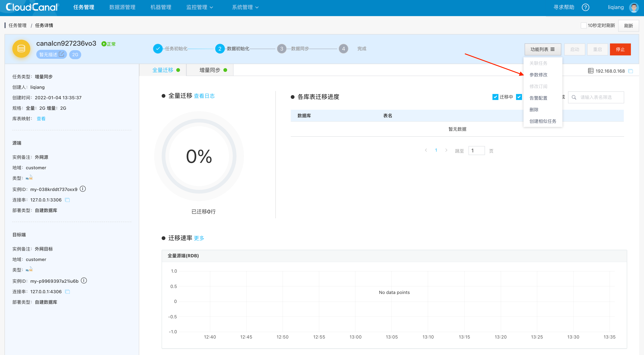Click the liqiang username text
Screen dimensions: 644x355
(616, 7)
